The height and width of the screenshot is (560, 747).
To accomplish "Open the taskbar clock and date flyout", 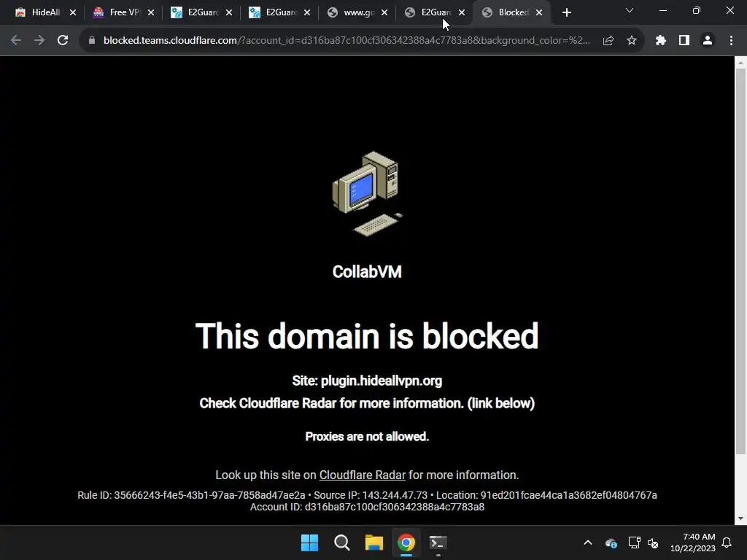I will pyautogui.click(x=693, y=542).
